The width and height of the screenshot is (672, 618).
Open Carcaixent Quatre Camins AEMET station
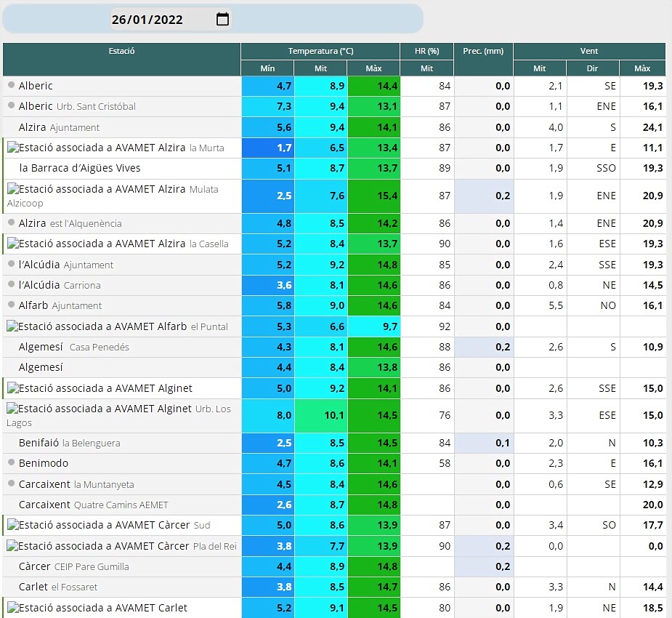[94, 505]
